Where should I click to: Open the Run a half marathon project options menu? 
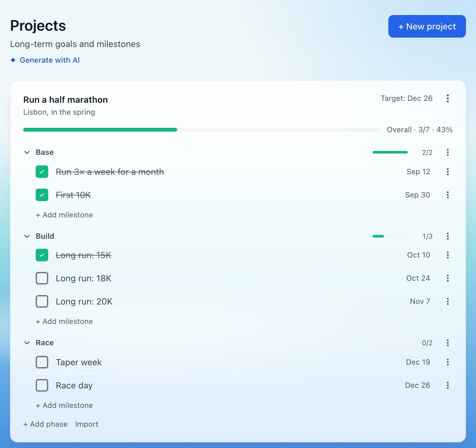[x=448, y=98]
